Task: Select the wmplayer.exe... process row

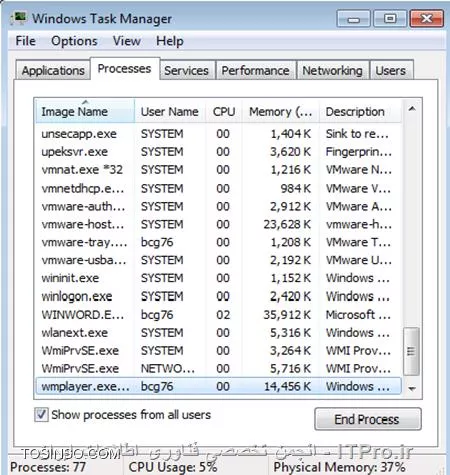Action: (x=218, y=387)
